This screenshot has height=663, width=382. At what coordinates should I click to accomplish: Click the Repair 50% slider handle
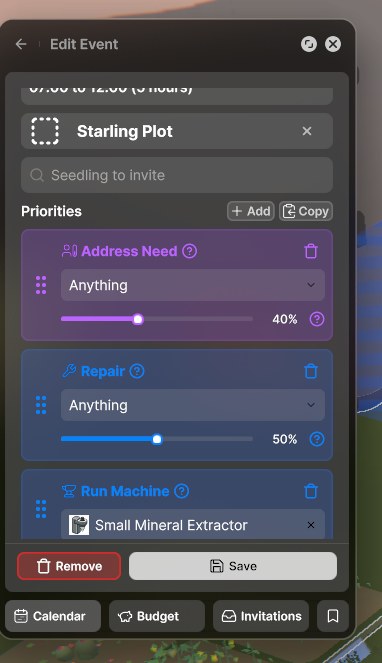pos(157,439)
